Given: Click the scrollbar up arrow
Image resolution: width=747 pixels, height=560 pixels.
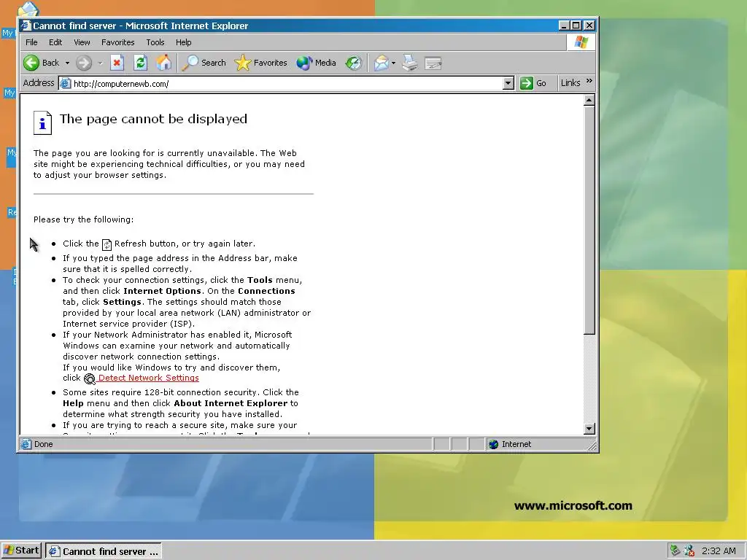Looking at the screenshot, I should click(589, 100).
